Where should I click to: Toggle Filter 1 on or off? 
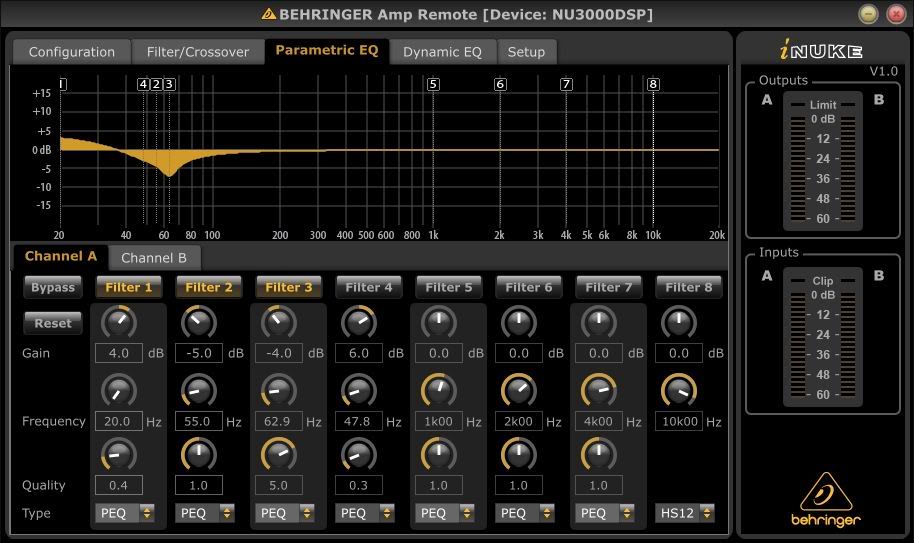click(128, 287)
